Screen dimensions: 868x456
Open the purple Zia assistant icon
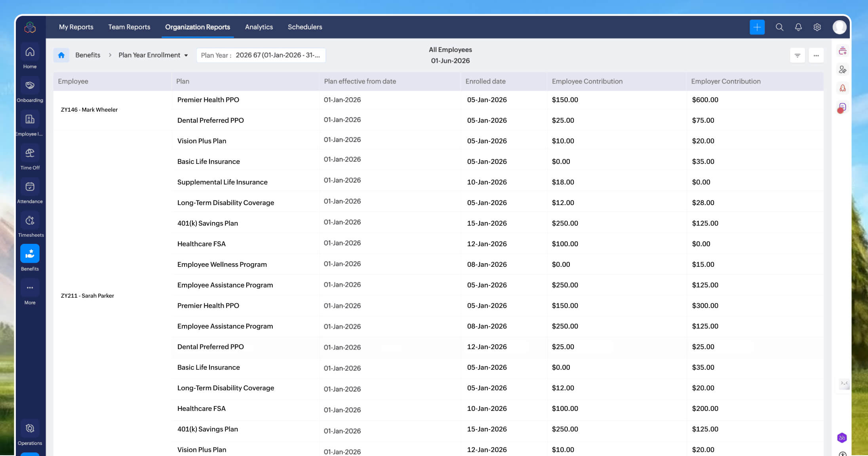click(842, 437)
